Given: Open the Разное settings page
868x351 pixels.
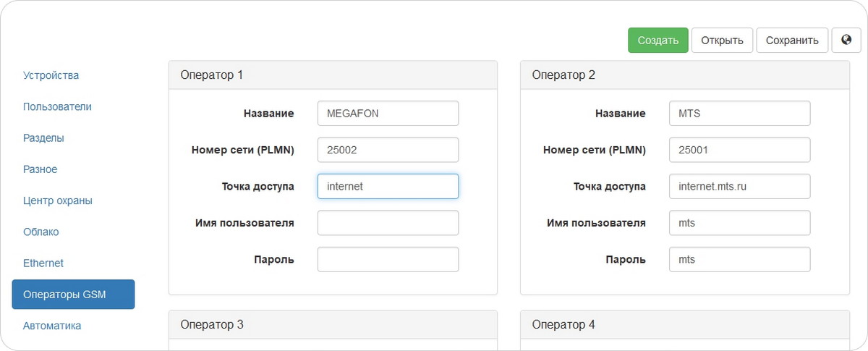Looking at the screenshot, I should (40, 169).
